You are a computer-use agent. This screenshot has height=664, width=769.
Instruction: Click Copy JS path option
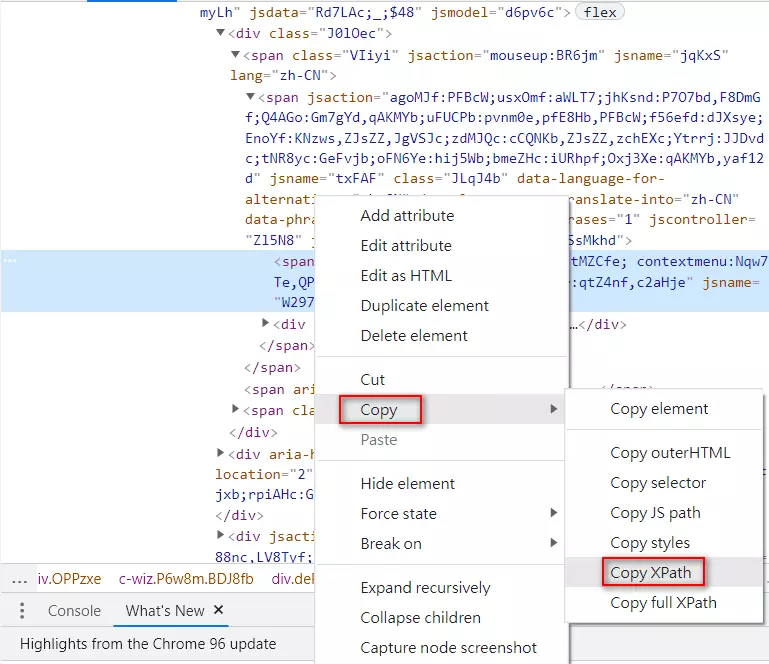(655, 513)
